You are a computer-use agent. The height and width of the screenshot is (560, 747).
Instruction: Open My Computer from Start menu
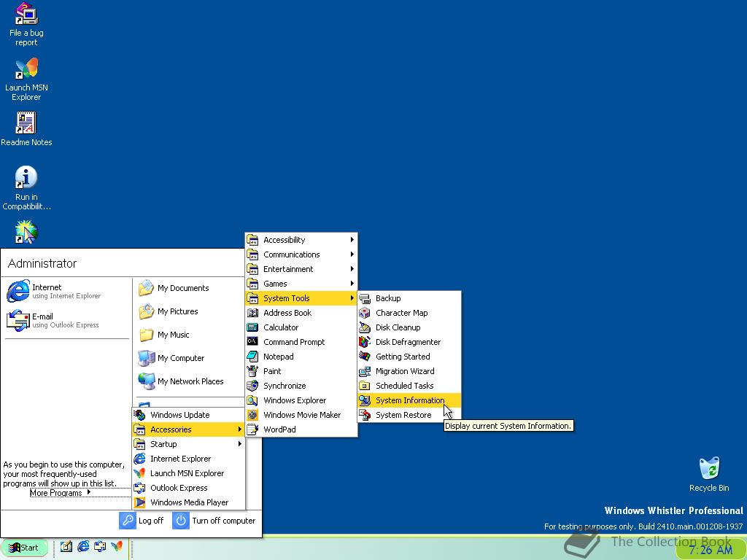point(171,358)
